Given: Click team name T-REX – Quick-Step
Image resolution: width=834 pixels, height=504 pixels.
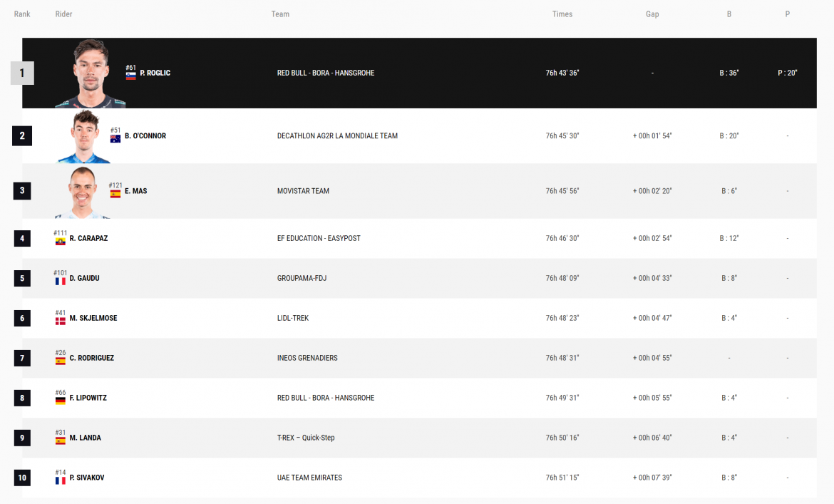Looking at the screenshot, I should coord(306,438).
